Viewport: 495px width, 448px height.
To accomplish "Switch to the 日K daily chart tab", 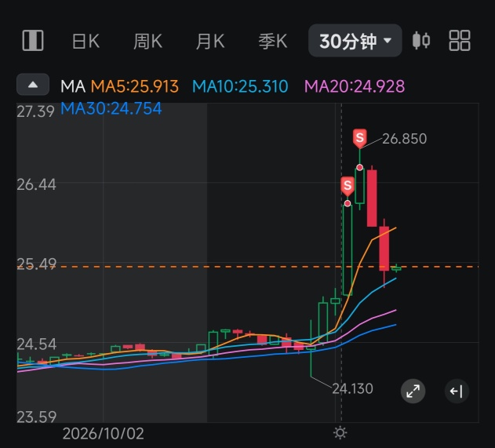I will (x=86, y=41).
